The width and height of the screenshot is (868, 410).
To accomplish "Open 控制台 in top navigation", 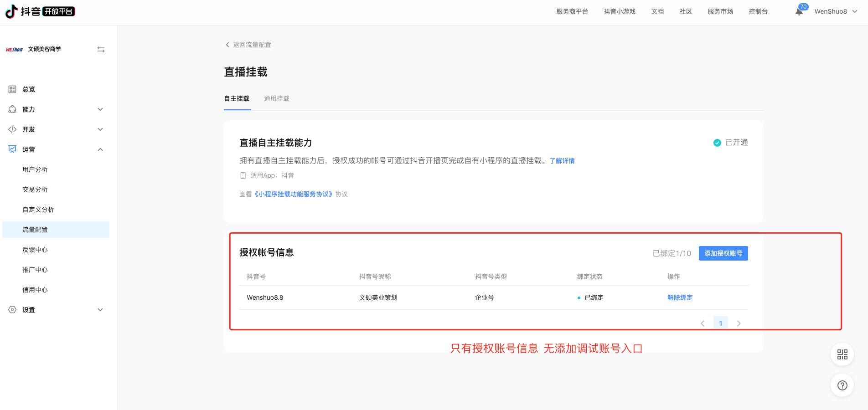I will coord(758,12).
